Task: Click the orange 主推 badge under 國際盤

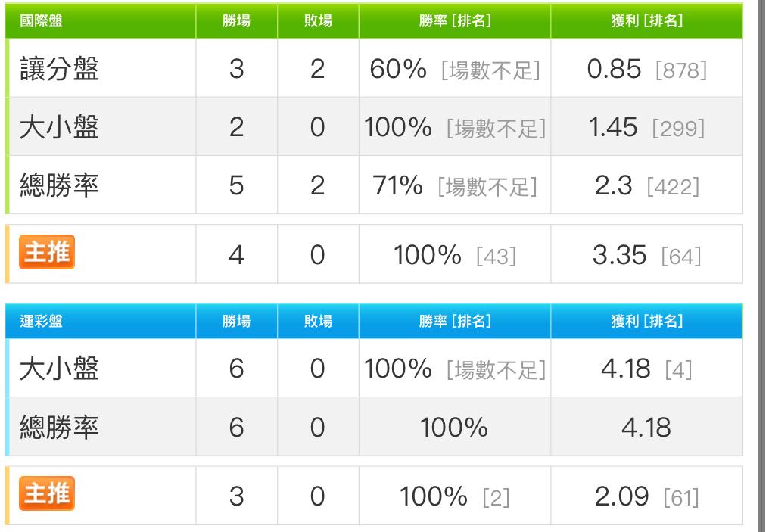Action: coord(47,253)
